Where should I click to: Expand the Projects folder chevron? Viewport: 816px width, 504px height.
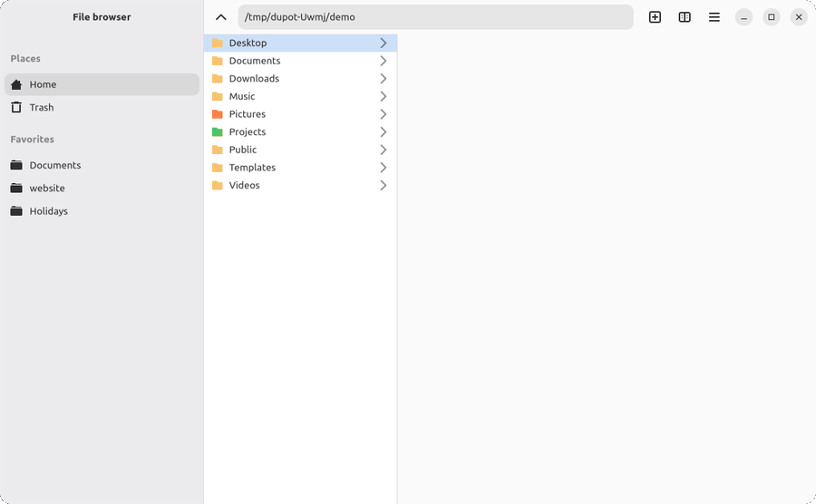pos(383,131)
